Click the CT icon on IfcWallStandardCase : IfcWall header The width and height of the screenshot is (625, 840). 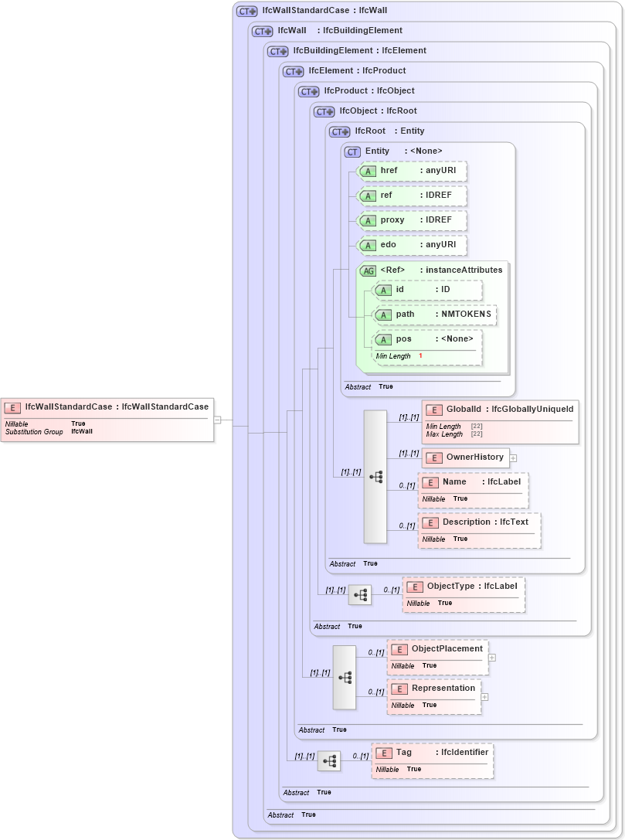pos(246,10)
